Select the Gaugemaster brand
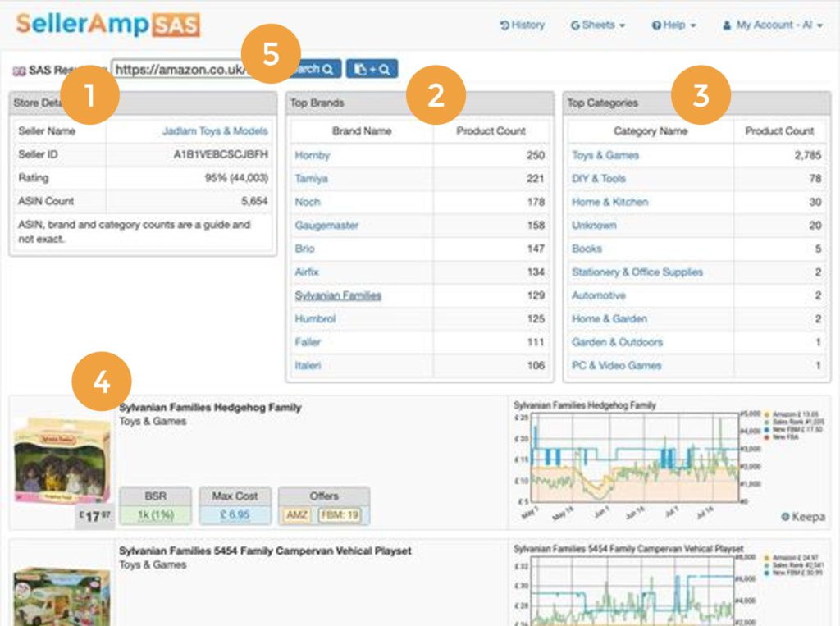This screenshot has width=840, height=626. 326,225
